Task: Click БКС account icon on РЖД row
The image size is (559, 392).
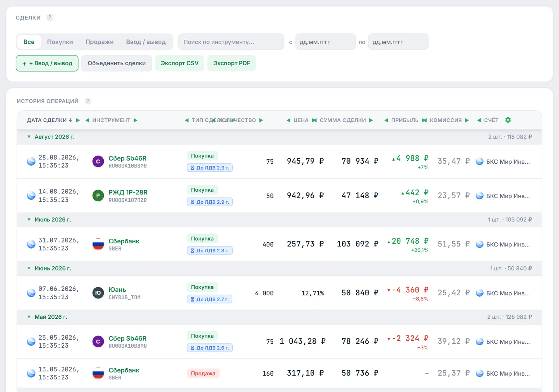Action: [x=480, y=196]
